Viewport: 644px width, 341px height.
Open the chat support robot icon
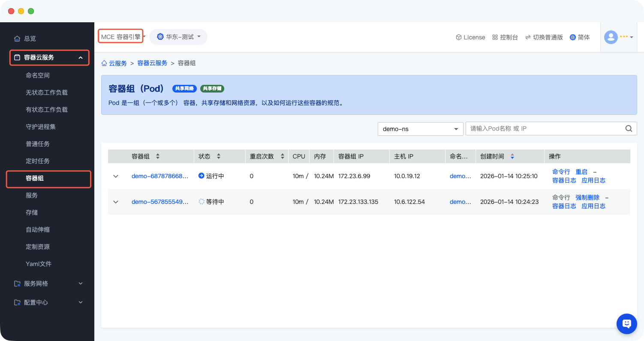(x=626, y=323)
